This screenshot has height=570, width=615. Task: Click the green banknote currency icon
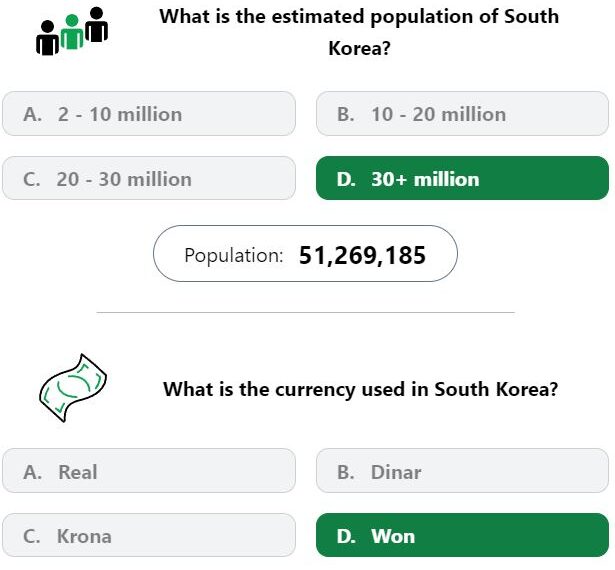pyautogui.click(x=73, y=388)
